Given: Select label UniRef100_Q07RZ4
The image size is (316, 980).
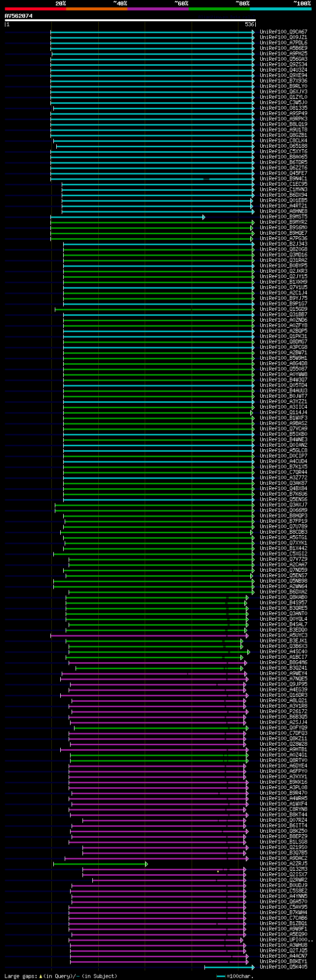Looking at the screenshot, I should [x=283, y=820].
